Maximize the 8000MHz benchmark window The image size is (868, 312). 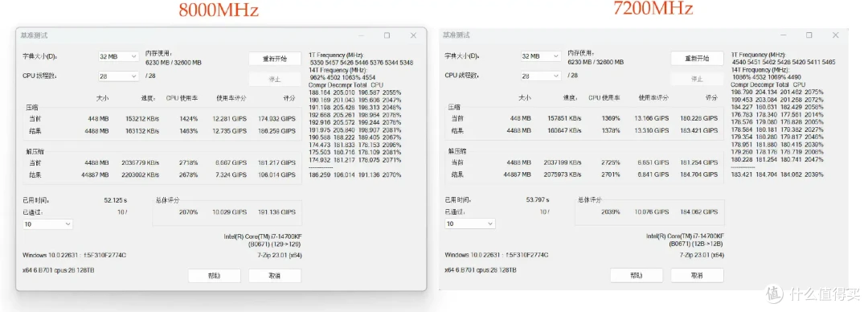[387, 35]
